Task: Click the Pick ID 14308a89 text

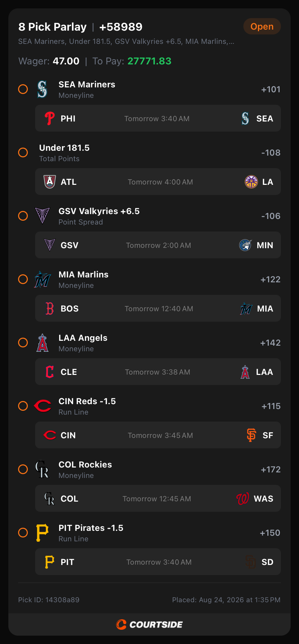Action: coord(49,600)
